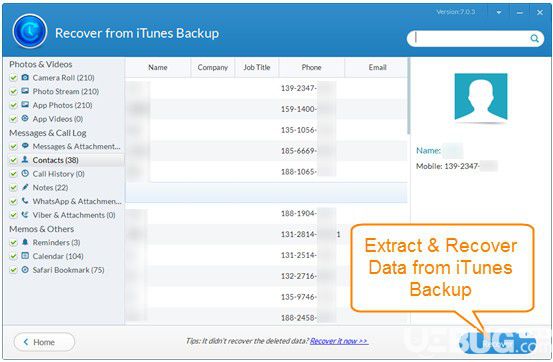This screenshot has width=553, height=362.
Task: Select the contact row with phone 131-2514-
Action: coord(266,255)
